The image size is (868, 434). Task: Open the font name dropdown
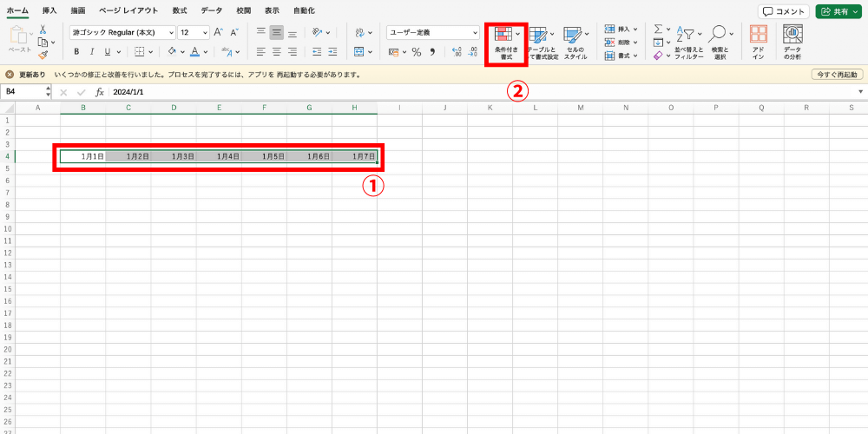[171, 33]
